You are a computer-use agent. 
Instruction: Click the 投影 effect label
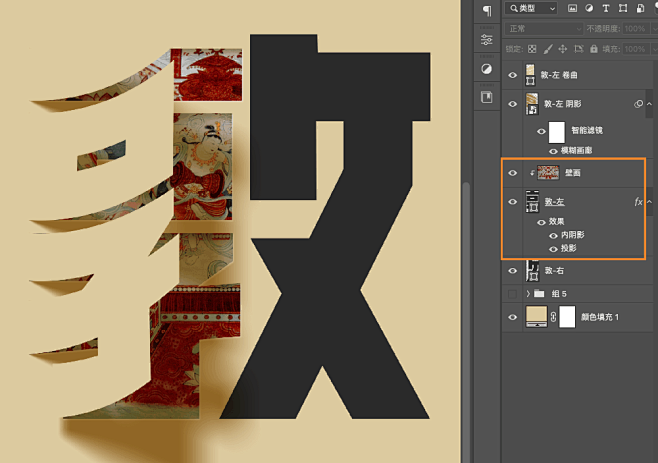click(x=569, y=249)
